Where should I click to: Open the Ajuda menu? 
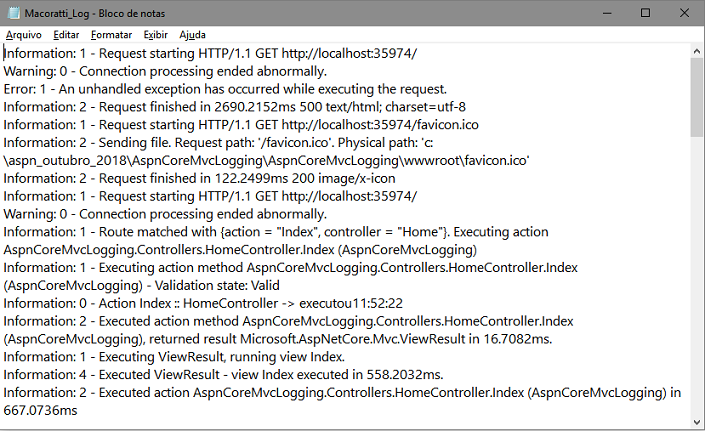pos(192,35)
